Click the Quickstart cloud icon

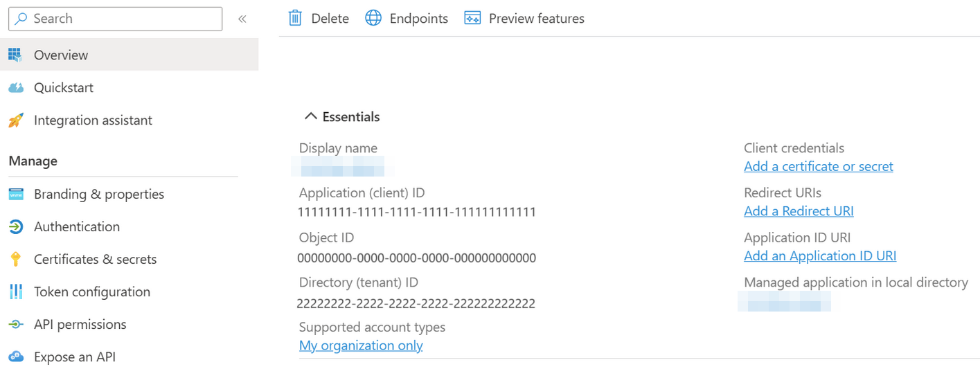tap(15, 88)
